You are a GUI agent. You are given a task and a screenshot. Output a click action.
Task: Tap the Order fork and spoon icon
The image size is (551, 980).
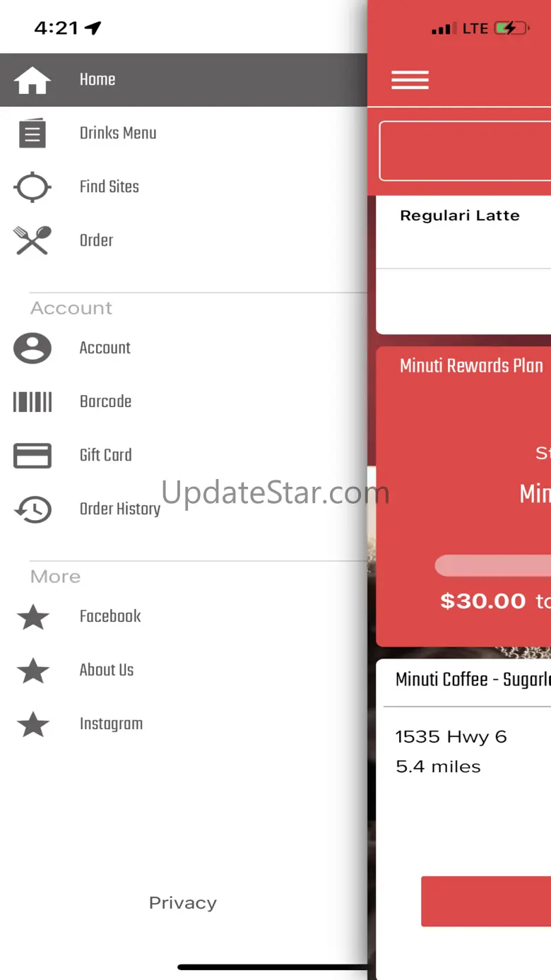(32, 240)
